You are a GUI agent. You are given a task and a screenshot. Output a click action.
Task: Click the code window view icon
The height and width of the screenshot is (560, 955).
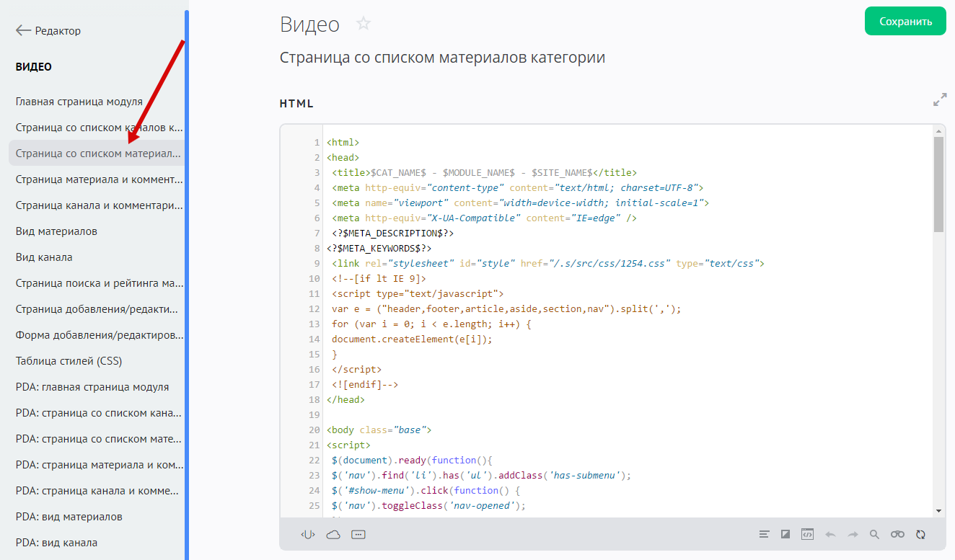[808, 534]
